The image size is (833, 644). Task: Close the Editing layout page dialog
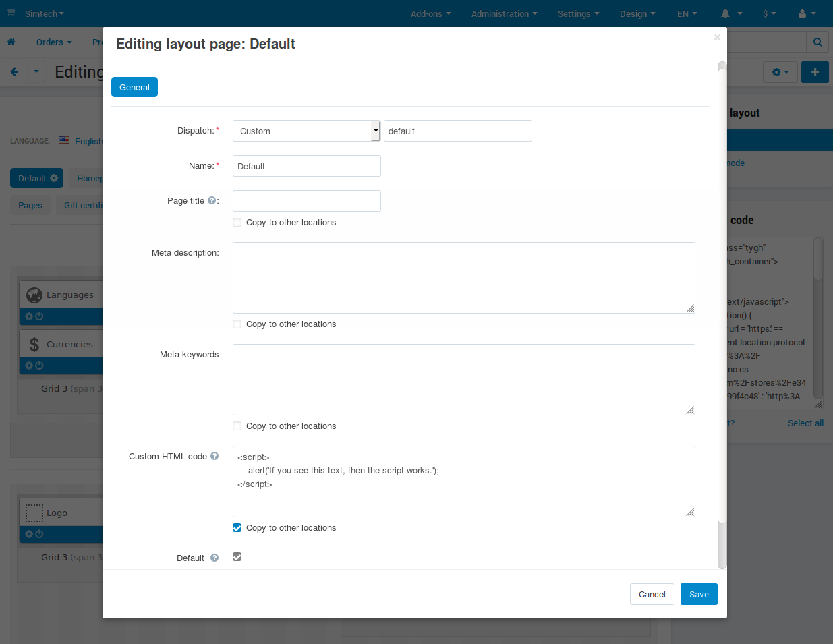[x=717, y=38]
